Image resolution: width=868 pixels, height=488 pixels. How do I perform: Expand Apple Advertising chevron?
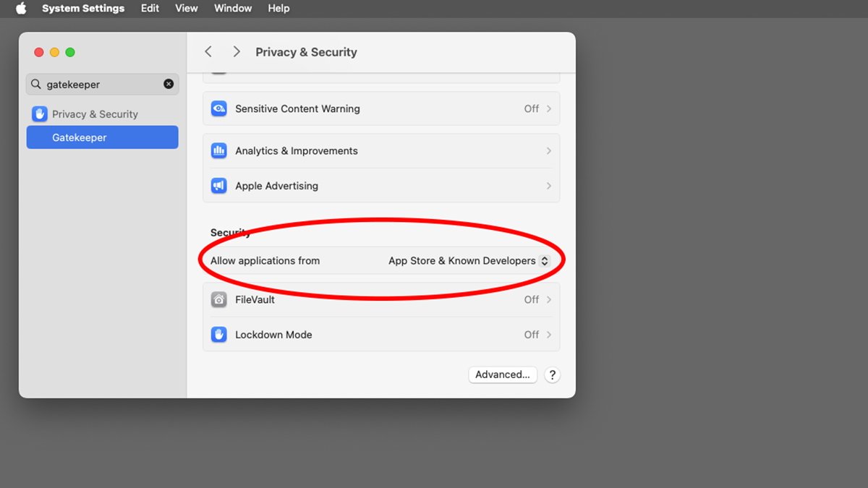point(549,186)
